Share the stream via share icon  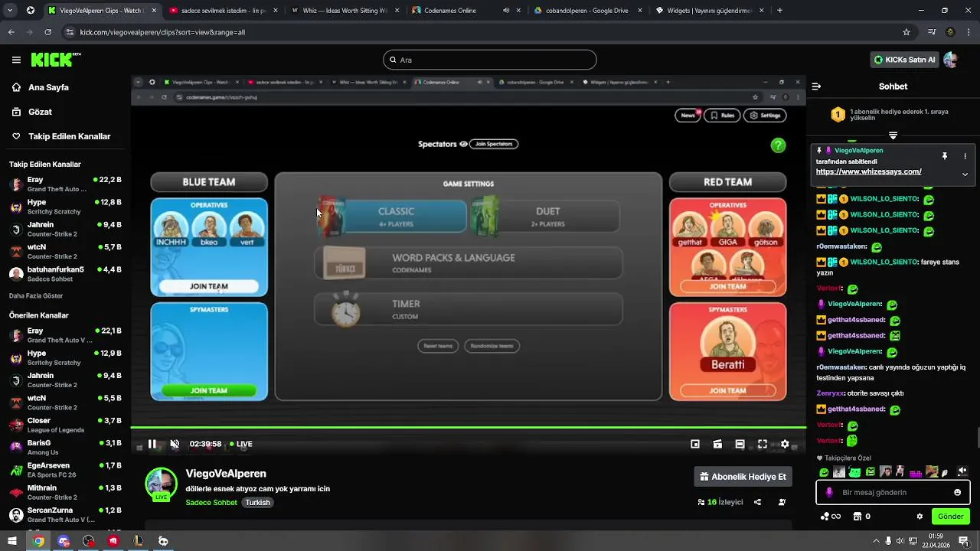pos(757,502)
